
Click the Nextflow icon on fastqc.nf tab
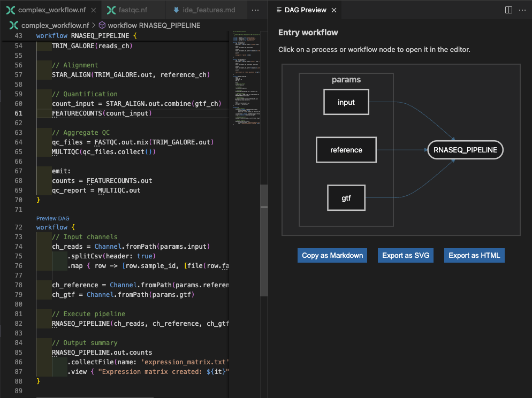(111, 10)
